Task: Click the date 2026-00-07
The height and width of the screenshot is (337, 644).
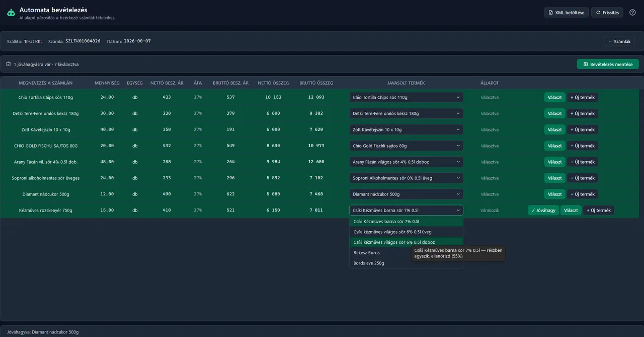Action: coord(137,41)
